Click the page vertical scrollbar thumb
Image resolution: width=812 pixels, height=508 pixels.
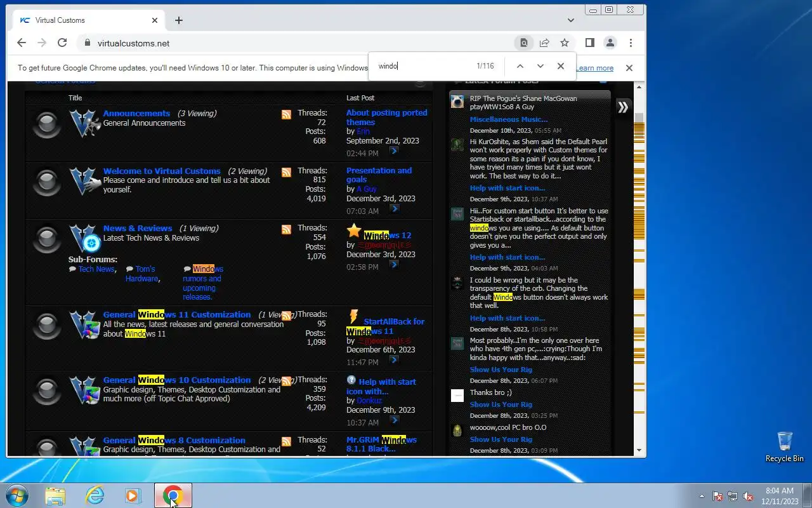pyautogui.click(x=639, y=119)
